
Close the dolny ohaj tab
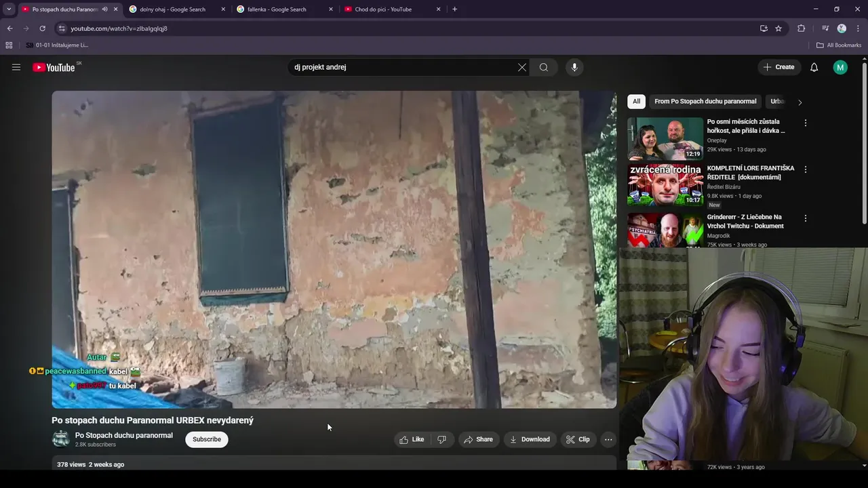223,9
